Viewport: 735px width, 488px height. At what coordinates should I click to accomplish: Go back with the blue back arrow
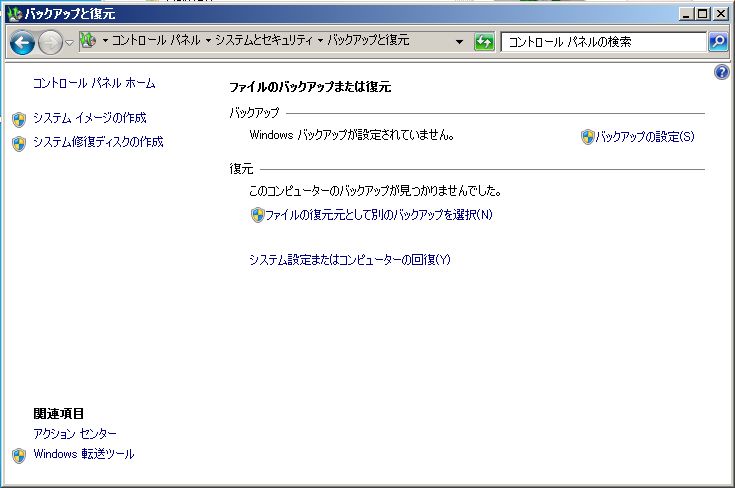(22, 43)
